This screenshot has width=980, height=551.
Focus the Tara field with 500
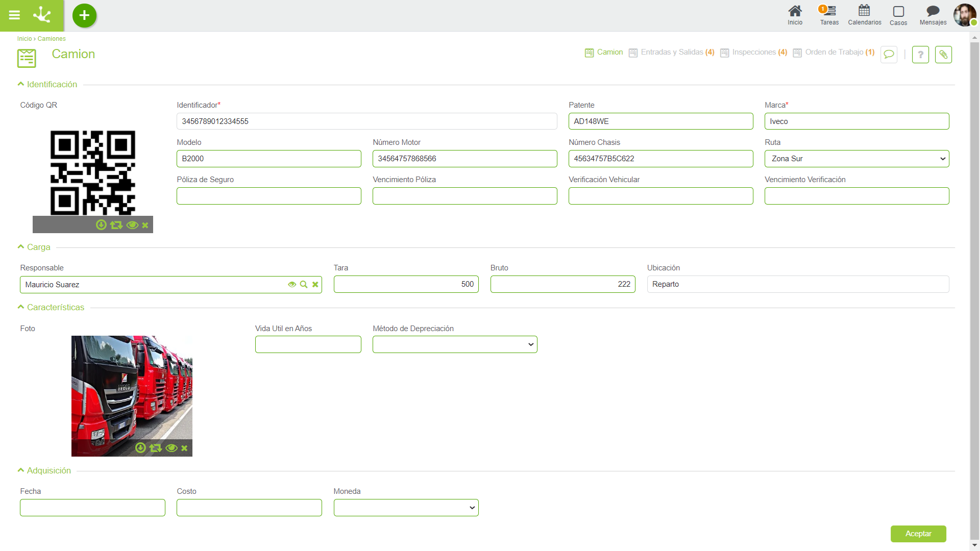406,284
